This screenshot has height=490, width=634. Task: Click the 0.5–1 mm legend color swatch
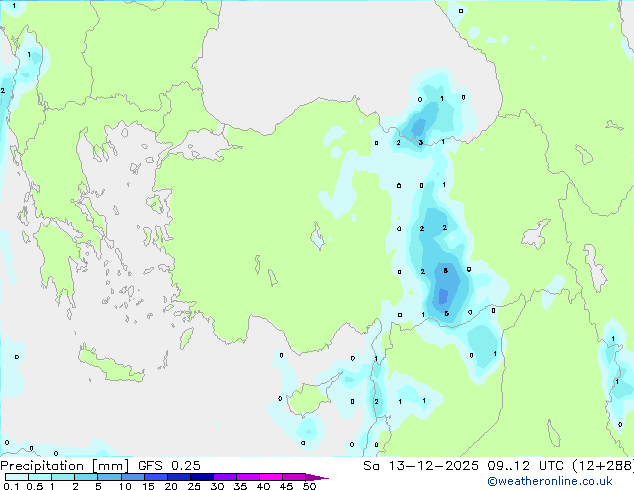(40, 477)
